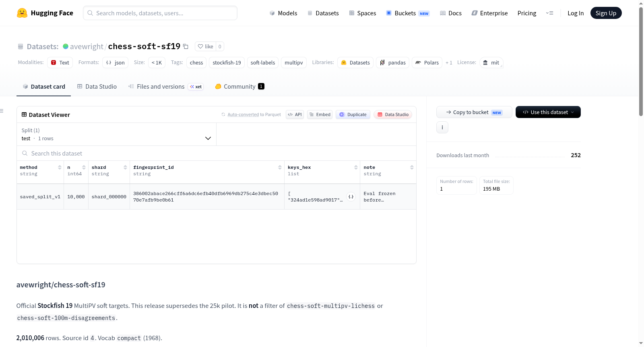Open Docs in the top navigation
This screenshot has height=347, width=644.
(451, 13)
